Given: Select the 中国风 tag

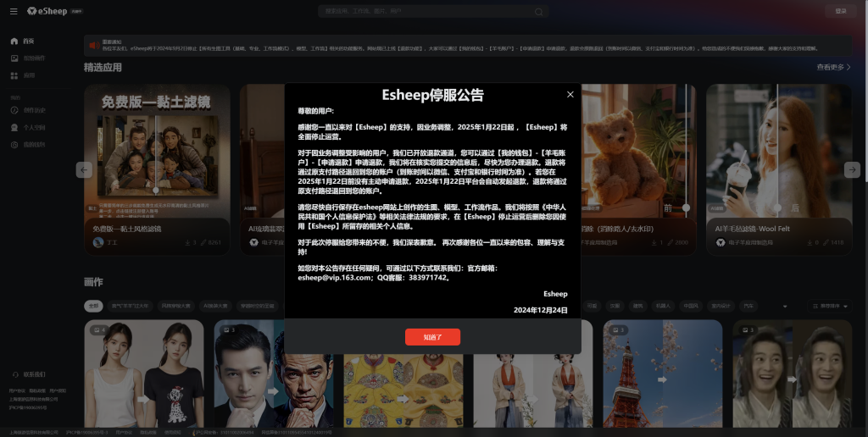Looking at the screenshot, I should pos(691,306).
